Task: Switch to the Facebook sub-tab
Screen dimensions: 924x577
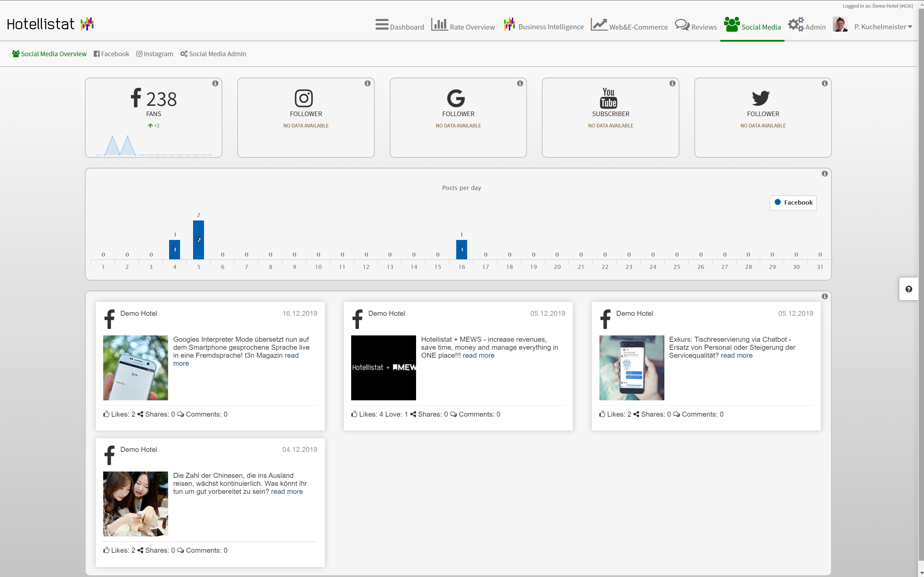Action: click(112, 54)
